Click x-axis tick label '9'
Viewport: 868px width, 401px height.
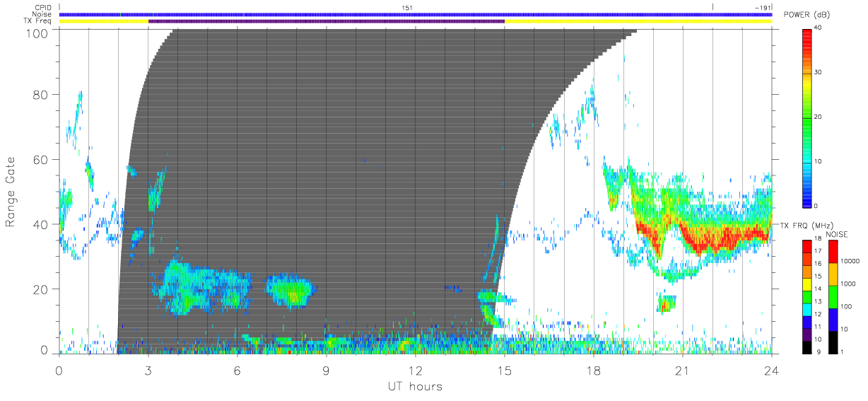327,370
